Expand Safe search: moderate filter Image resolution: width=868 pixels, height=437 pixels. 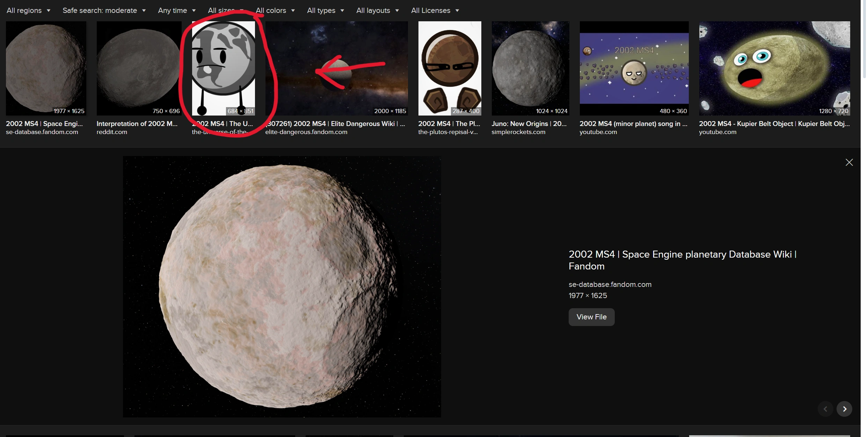[104, 10]
